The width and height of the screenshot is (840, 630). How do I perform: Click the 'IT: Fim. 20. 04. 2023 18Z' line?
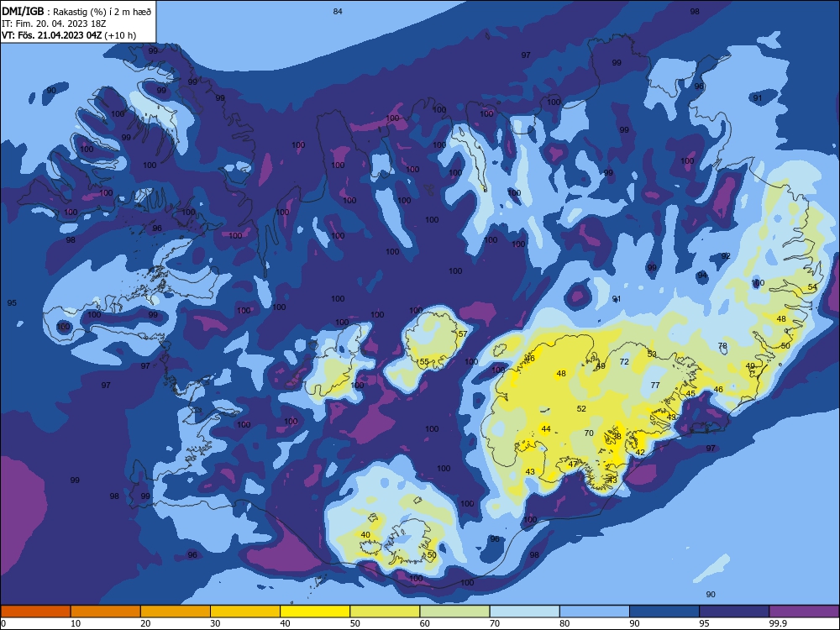click(x=54, y=23)
